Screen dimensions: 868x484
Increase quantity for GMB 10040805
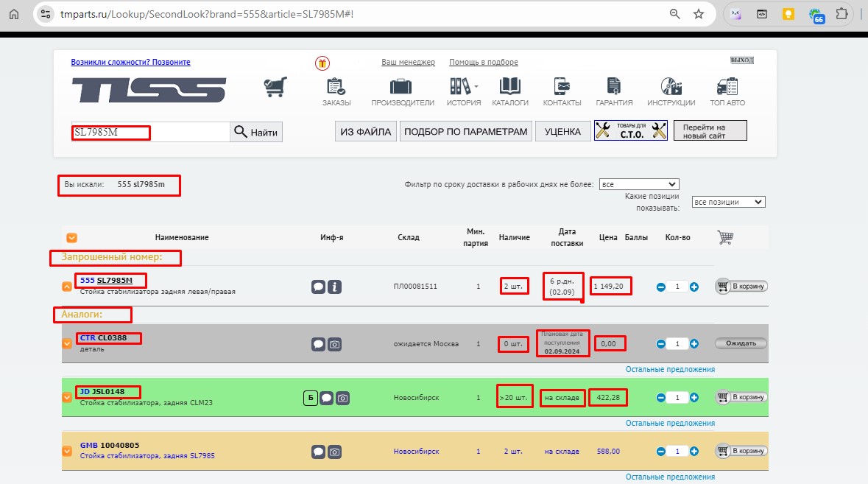[x=694, y=452]
